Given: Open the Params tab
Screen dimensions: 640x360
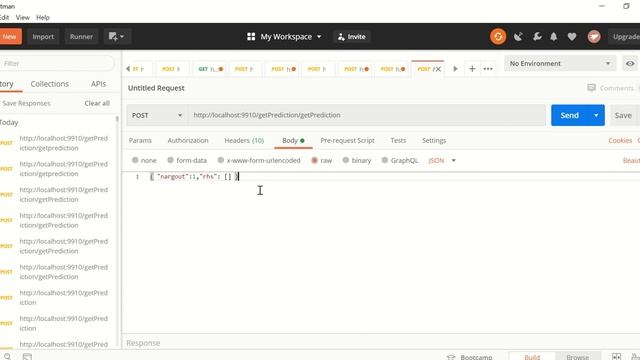Looking at the screenshot, I should click(140, 140).
